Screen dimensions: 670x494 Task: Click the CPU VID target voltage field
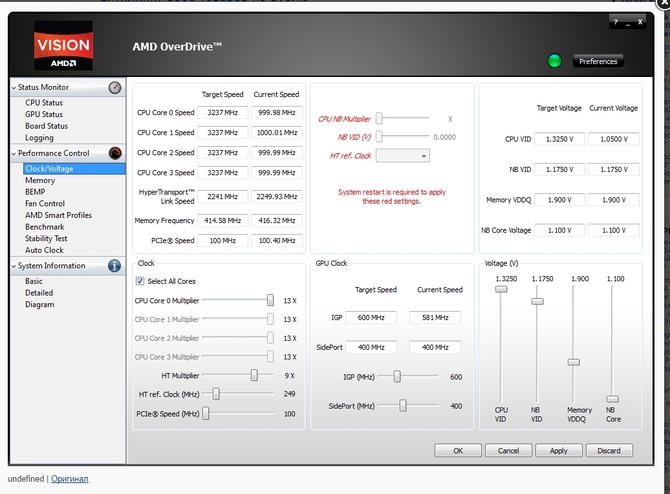559,139
